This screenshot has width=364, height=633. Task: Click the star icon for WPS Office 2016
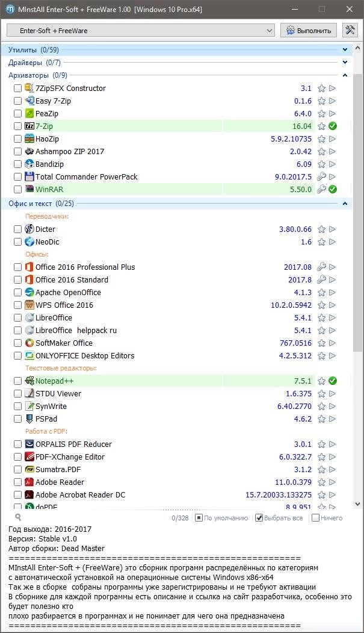pyautogui.click(x=321, y=305)
